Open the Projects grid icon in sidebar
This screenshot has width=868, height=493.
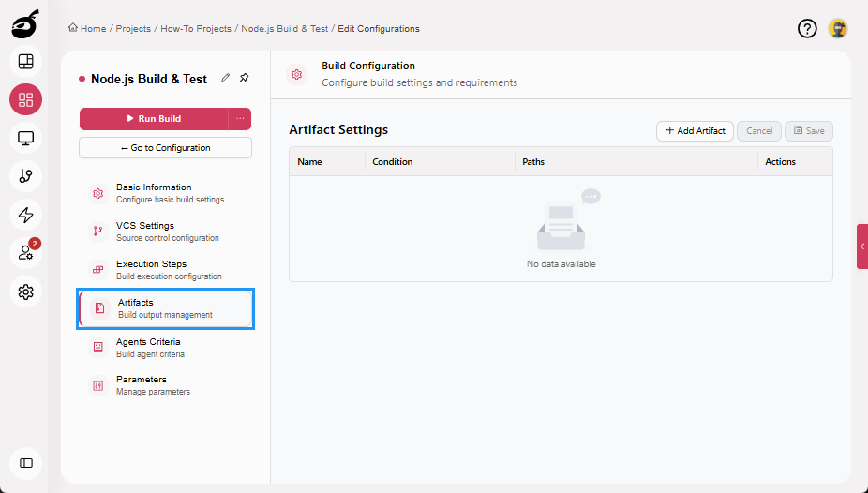coord(25,99)
